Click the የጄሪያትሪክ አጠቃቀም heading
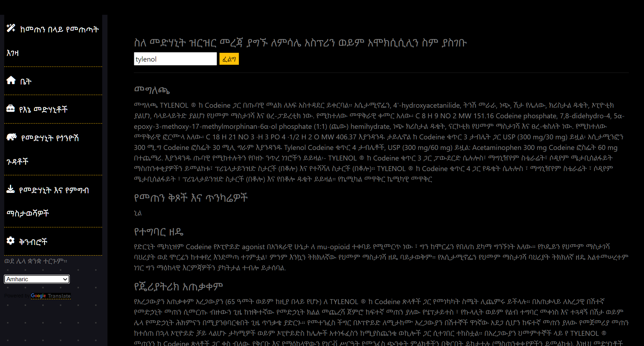Viewport: 644px width, 346px height. coord(179,287)
